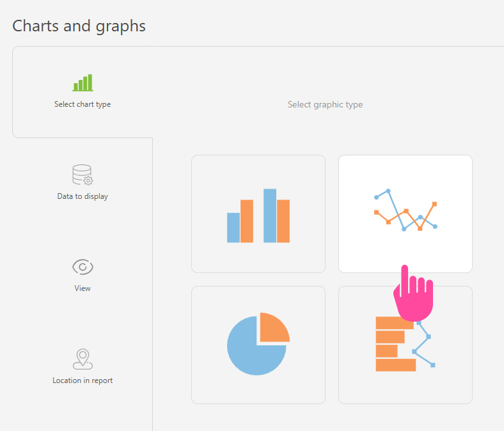Screen dimensions: 504x431
Task: Switch to the View step label
Action: tap(83, 288)
